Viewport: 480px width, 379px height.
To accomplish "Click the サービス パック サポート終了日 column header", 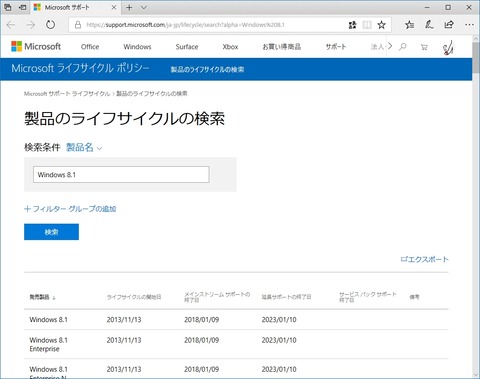I will 368,297.
